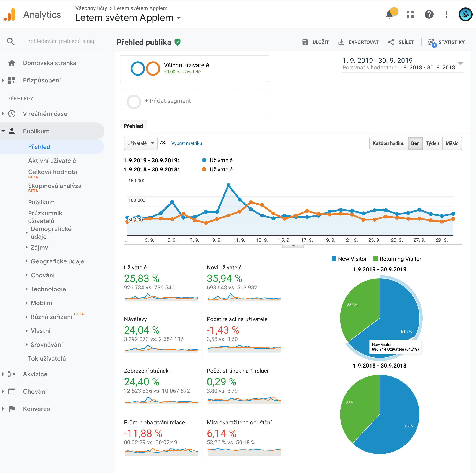Expand the date range picker arrow

tap(460, 64)
